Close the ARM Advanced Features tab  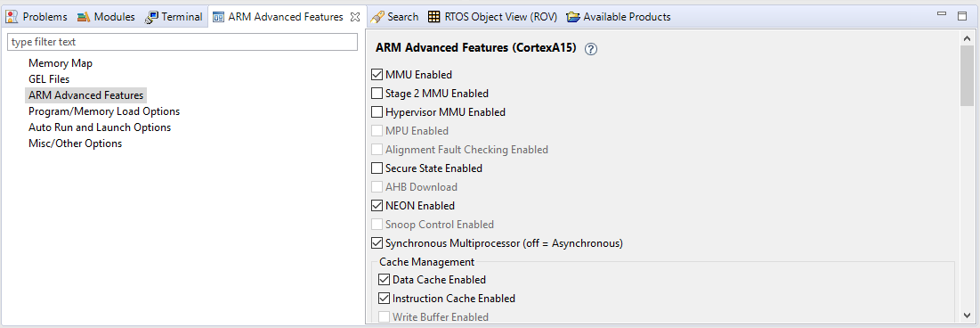coord(354,17)
